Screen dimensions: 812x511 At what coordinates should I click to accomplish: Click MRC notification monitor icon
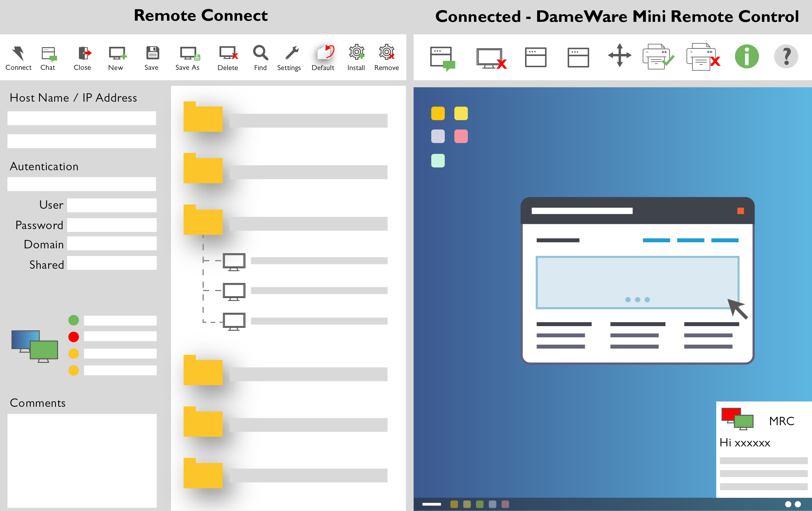[x=737, y=419]
